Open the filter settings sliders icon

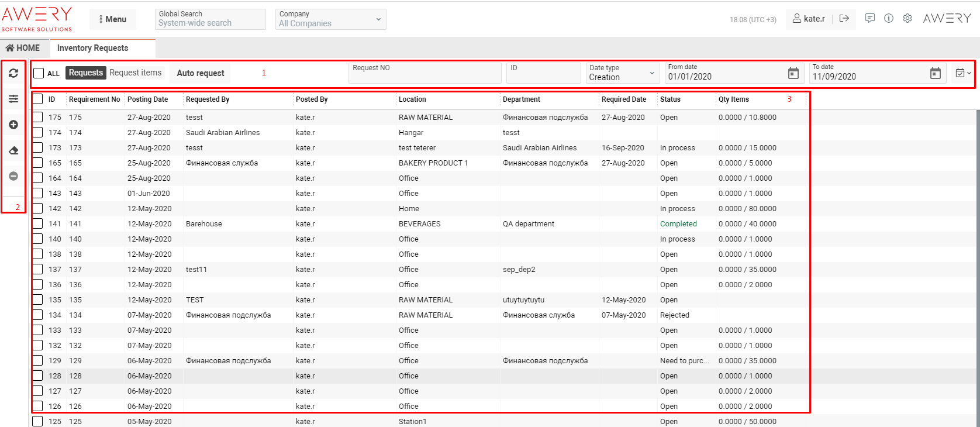pyautogui.click(x=13, y=99)
